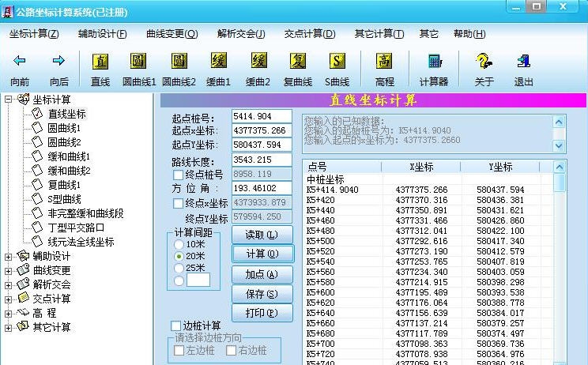Select the 10米 interval radio button

click(x=179, y=244)
